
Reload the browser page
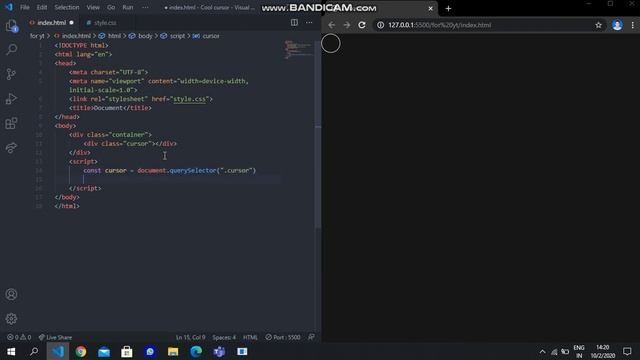click(362, 25)
